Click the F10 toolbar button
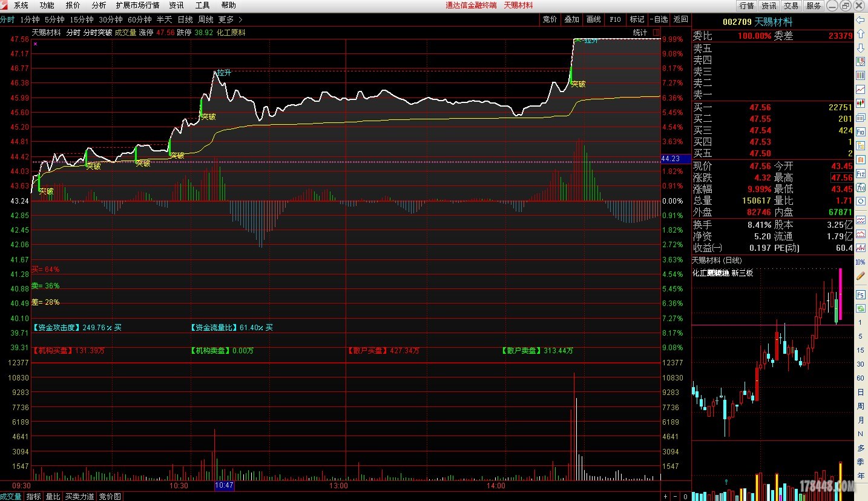868x501 pixels. pyautogui.click(x=615, y=19)
